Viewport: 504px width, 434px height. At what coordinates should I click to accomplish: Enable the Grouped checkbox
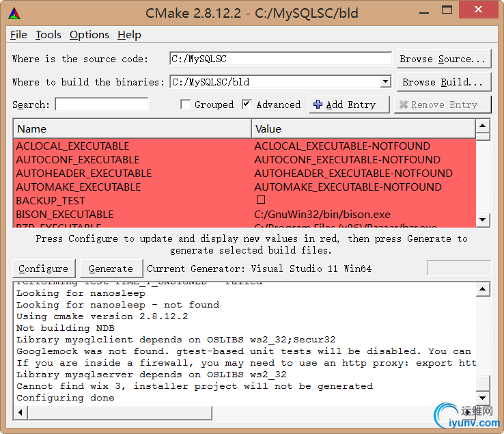pos(186,105)
